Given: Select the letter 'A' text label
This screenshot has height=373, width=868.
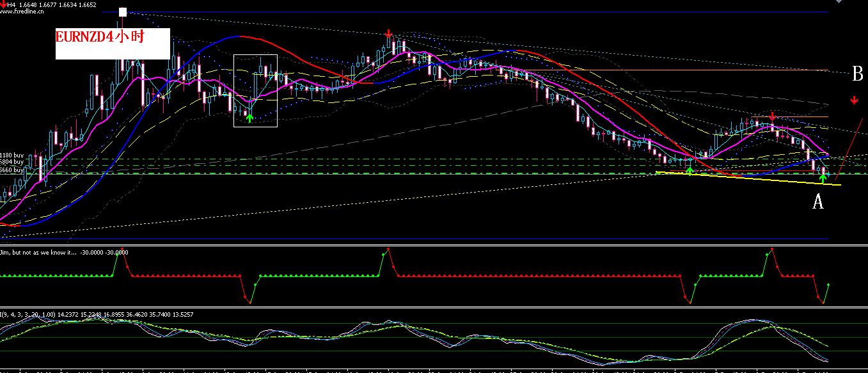Looking at the screenshot, I should pyautogui.click(x=817, y=203).
